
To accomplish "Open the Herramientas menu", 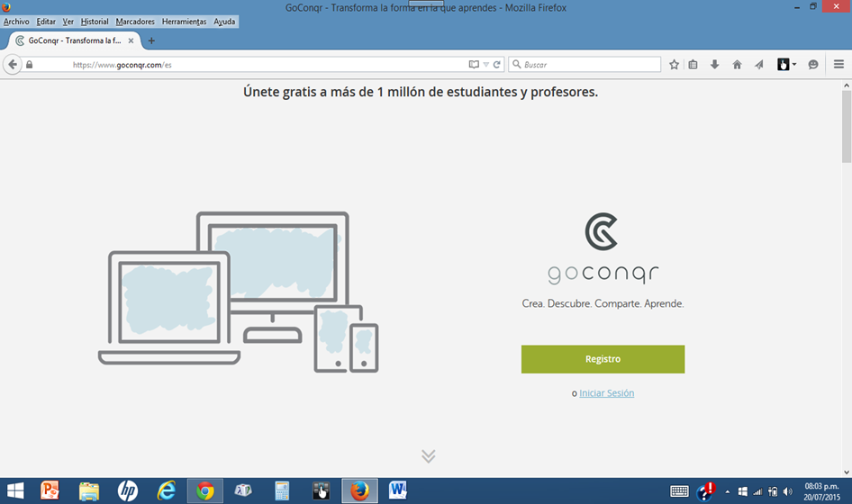I will pyautogui.click(x=185, y=22).
